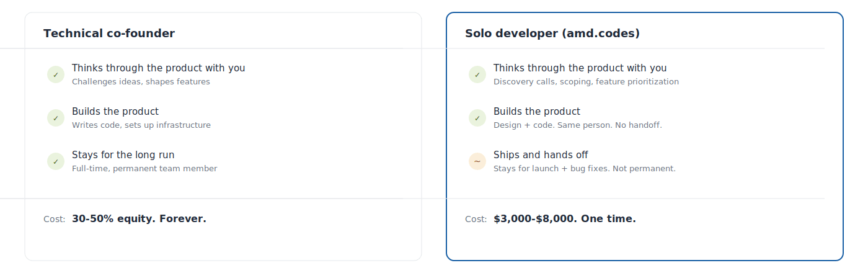Click "30-50% equity. Forever." cost text
The image size is (868, 273).
[139, 218]
